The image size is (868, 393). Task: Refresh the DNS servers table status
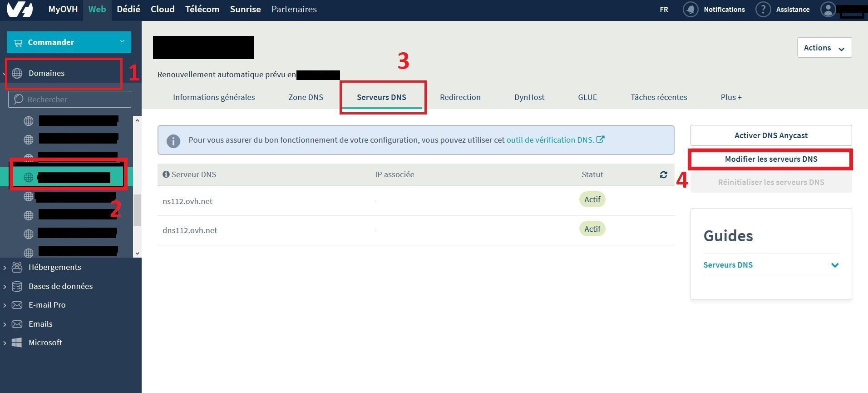(663, 174)
